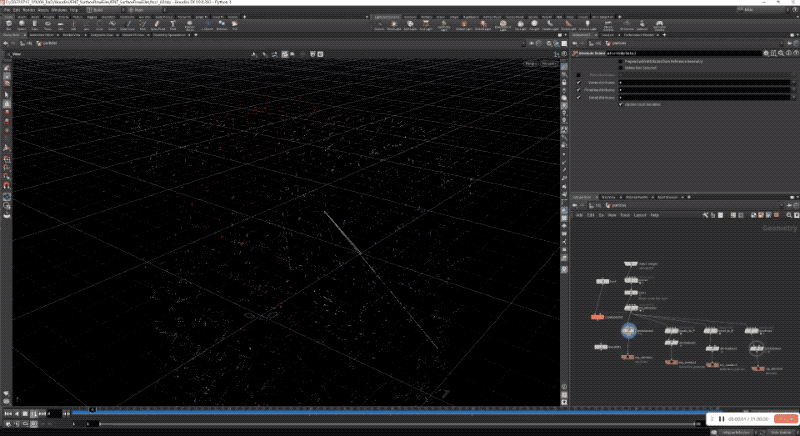Select the L-System shelf tool
Screen dimensions: 800x436
[208, 23]
